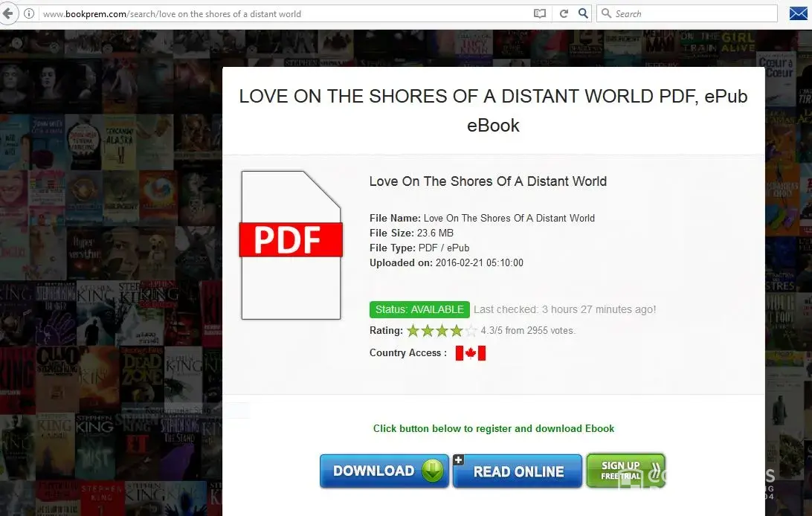Click the small plus icon on Read Online
Screen dimensions: 812x516
click(458, 459)
